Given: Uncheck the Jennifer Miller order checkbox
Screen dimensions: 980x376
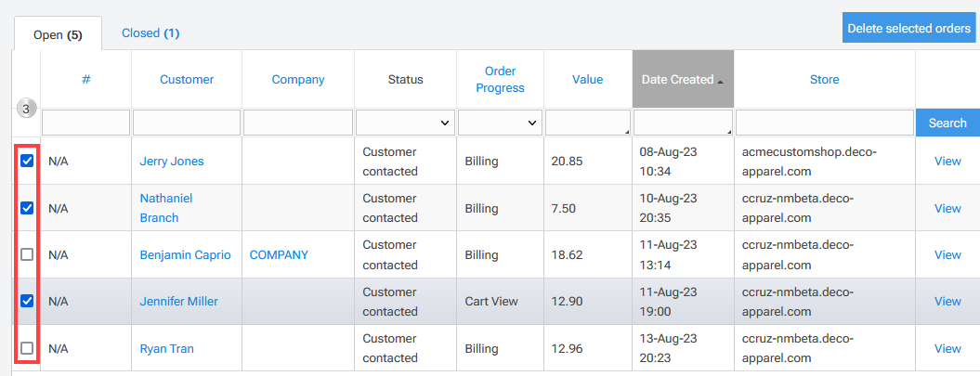Looking at the screenshot, I should coord(27,301).
